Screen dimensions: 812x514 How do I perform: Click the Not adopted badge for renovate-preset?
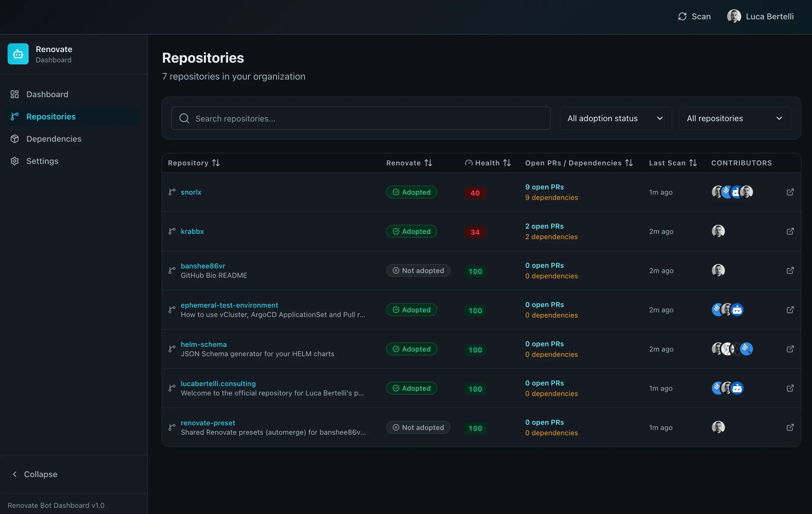(x=418, y=427)
